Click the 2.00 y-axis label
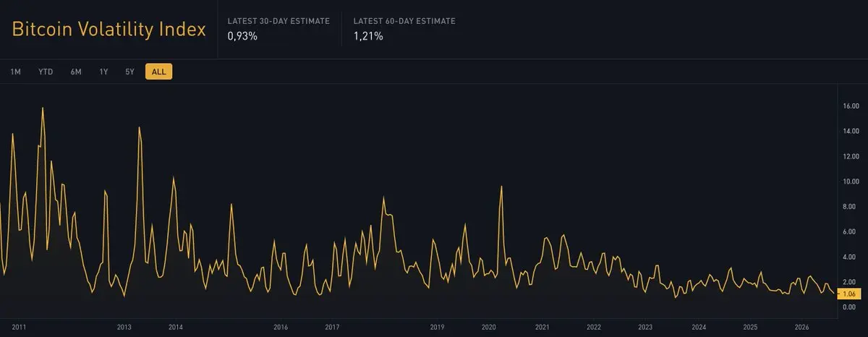The height and width of the screenshot is (337, 868). tap(851, 282)
